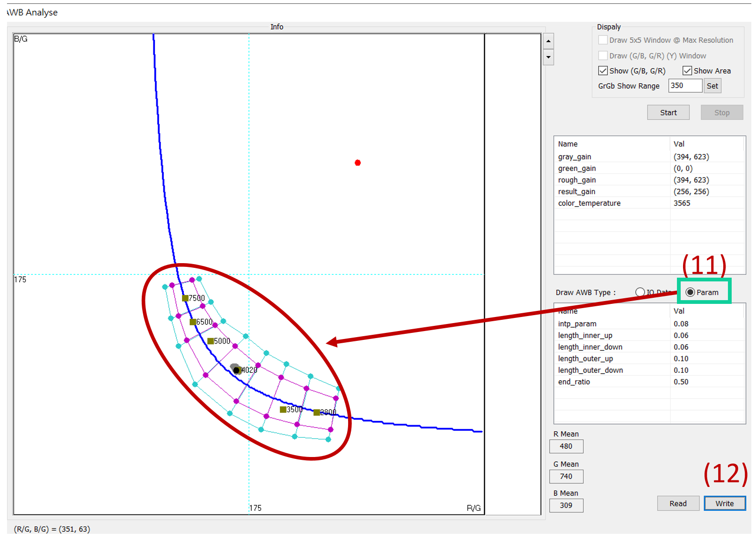Enable Draw 5x5 Window @ Max Resolution
Screen dimensions: 756x538
603,40
